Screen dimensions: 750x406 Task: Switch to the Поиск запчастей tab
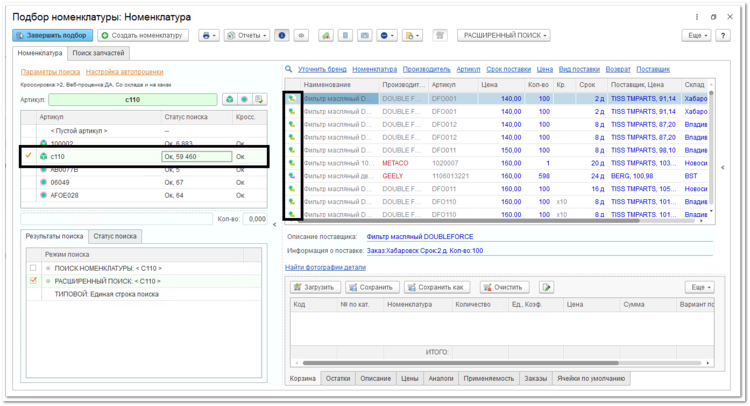point(98,53)
